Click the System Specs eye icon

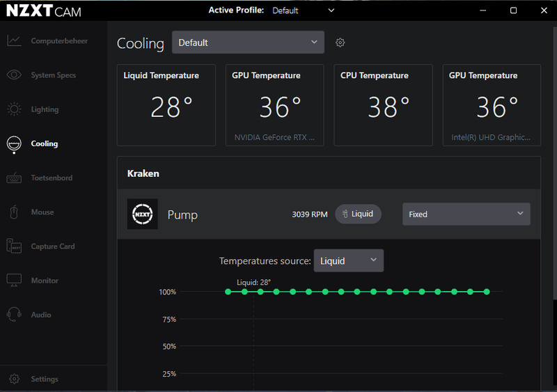(14, 75)
